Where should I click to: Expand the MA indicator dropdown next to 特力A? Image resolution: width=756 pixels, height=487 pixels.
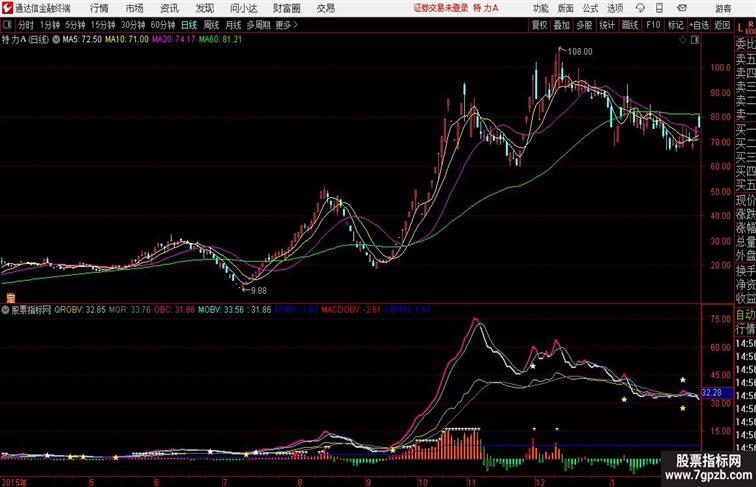point(56,40)
